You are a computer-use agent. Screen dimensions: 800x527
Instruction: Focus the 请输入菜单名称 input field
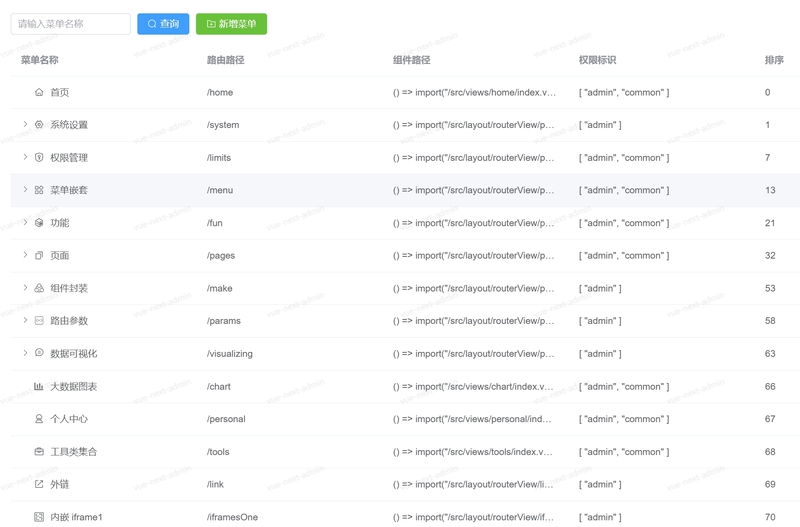(x=70, y=24)
